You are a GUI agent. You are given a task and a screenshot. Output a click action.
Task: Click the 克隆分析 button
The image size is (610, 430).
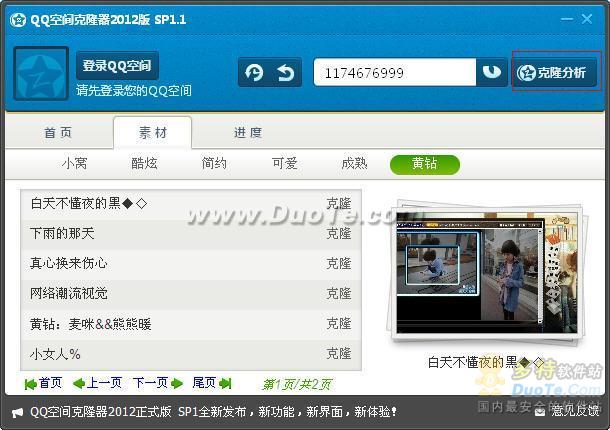(556, 72)
